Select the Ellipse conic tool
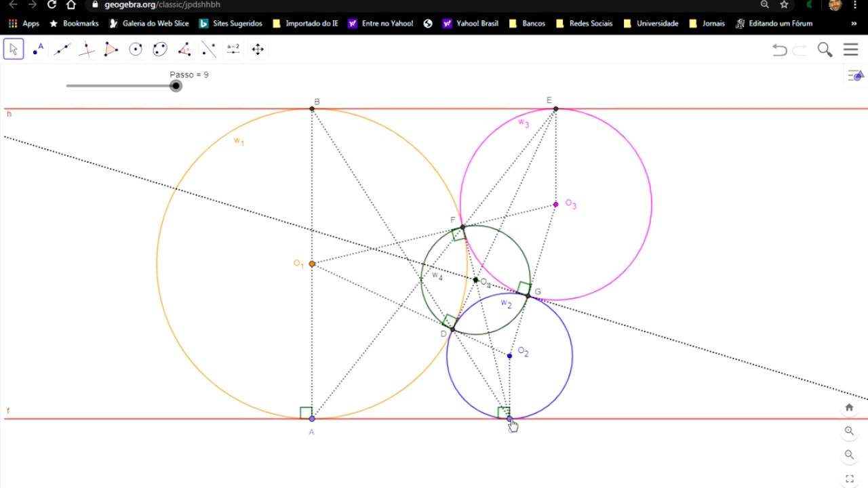 click(x=160, y=49)
